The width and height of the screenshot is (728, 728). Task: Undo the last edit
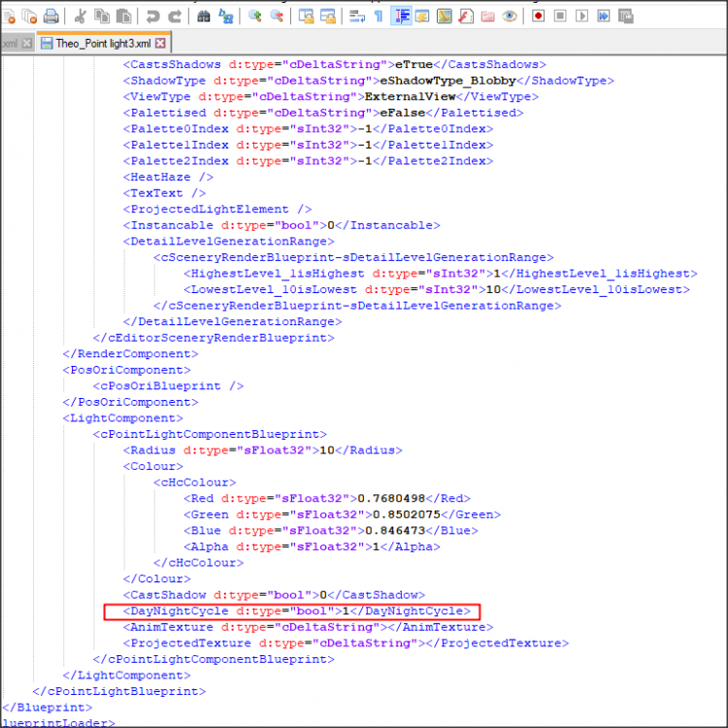tap(152, 17)
